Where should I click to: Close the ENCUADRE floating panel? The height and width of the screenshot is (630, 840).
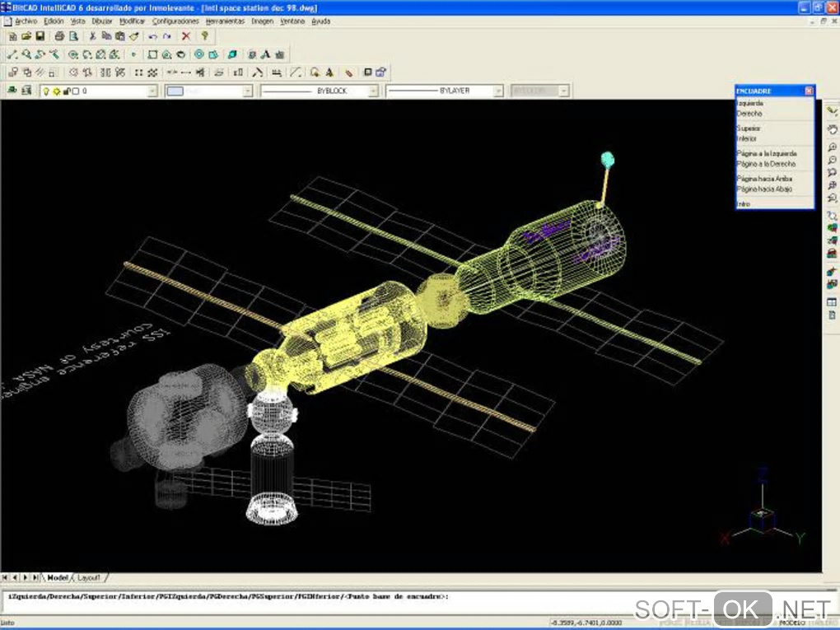coord(809,91)
